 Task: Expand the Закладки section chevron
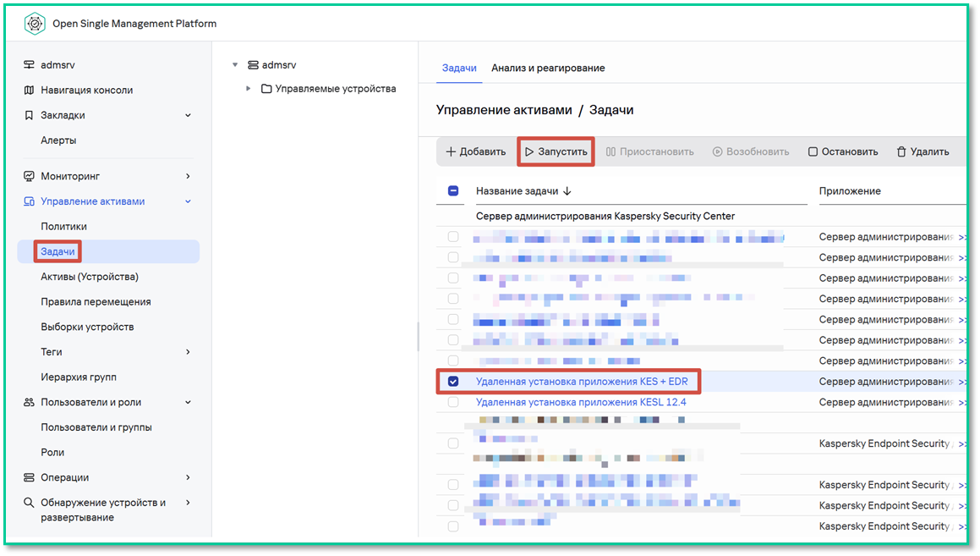pyautogui.click(x=188, y=115)
